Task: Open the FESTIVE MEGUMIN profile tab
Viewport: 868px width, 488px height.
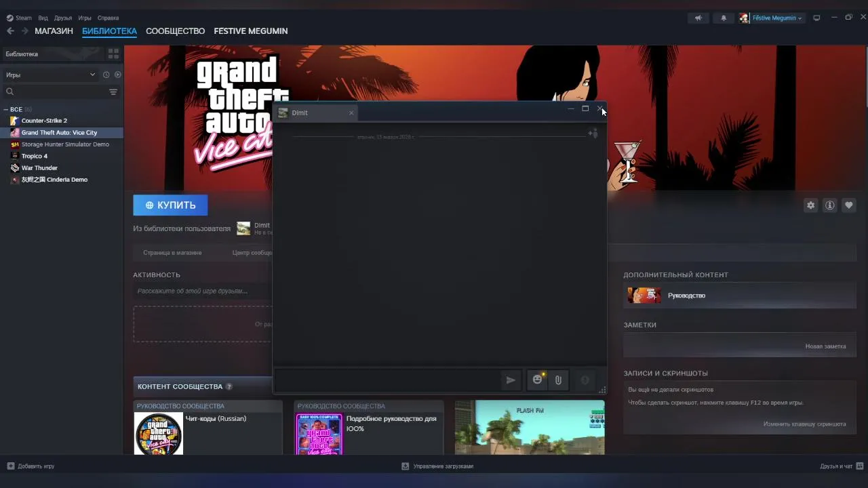Action: point(251,31)
